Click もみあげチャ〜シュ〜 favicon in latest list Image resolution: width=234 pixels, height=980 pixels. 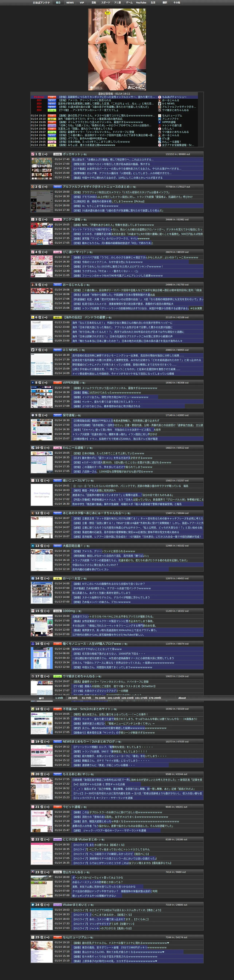coord(160,97)
